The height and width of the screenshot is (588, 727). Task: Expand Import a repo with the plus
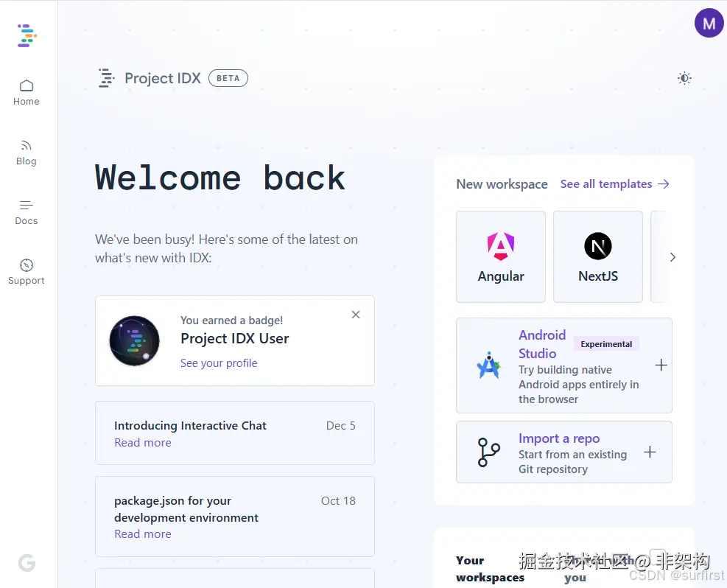650,452
